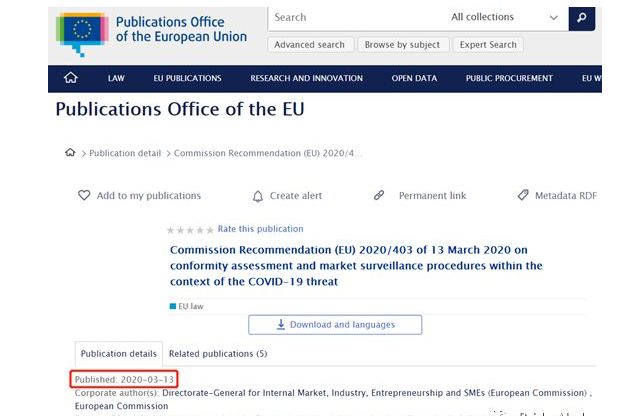Open Expert Search
The width and height of the screenshot is (633, 416).
coord(488,45)
